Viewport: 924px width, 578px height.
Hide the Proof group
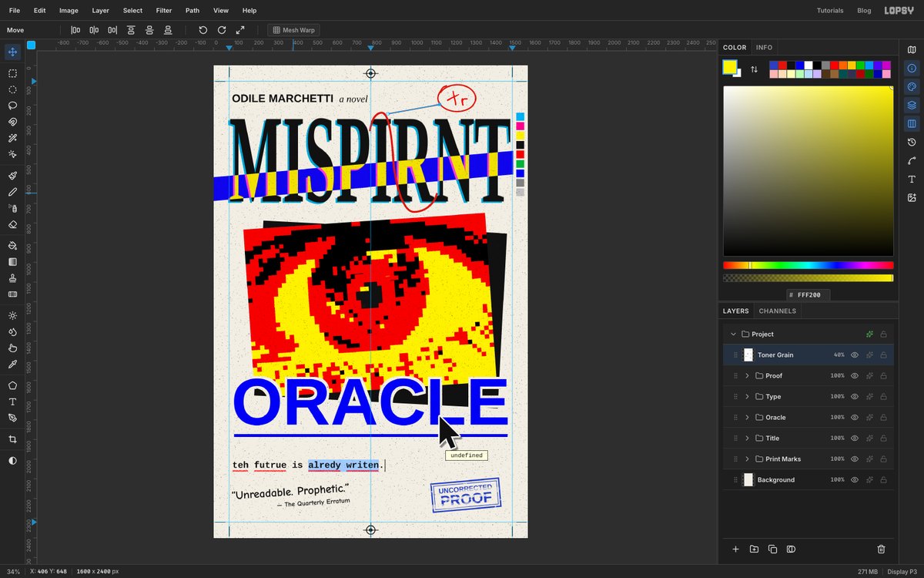(854, 376)
